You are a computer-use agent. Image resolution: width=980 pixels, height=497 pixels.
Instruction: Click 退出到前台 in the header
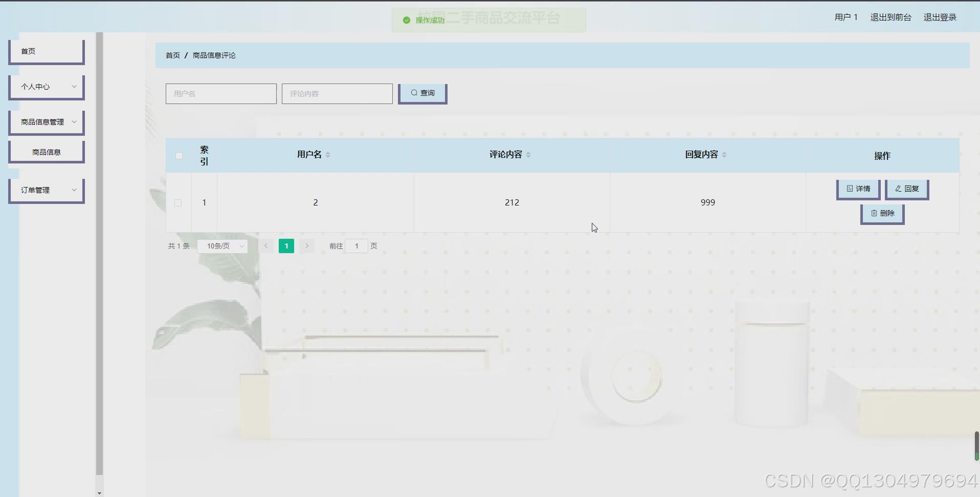coord(890,17)
